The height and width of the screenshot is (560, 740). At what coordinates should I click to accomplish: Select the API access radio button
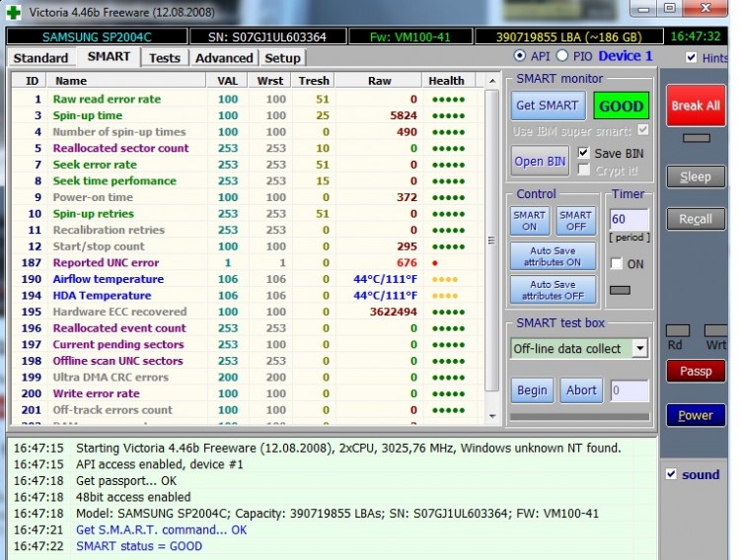coord(519,55)
